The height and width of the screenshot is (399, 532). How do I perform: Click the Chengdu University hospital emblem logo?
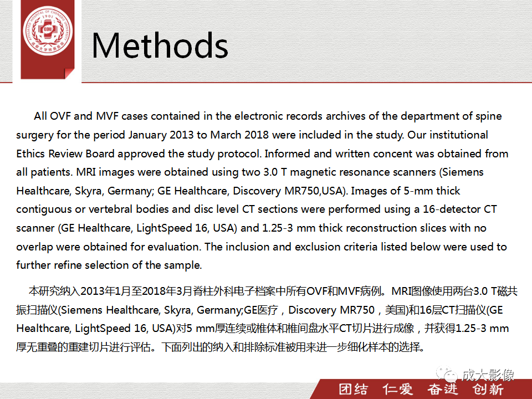[48, 30]
